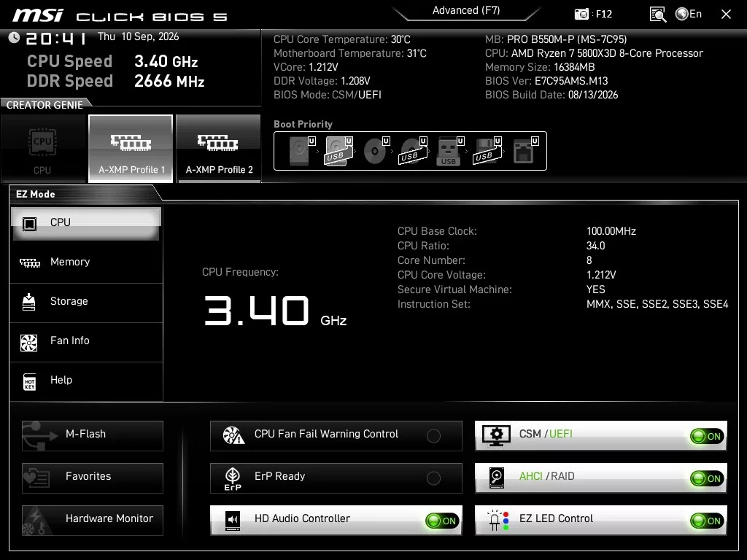Click the Storage drive icon in sidebar
The width and height of the screenshot is (747, 560).
(29, 302)
